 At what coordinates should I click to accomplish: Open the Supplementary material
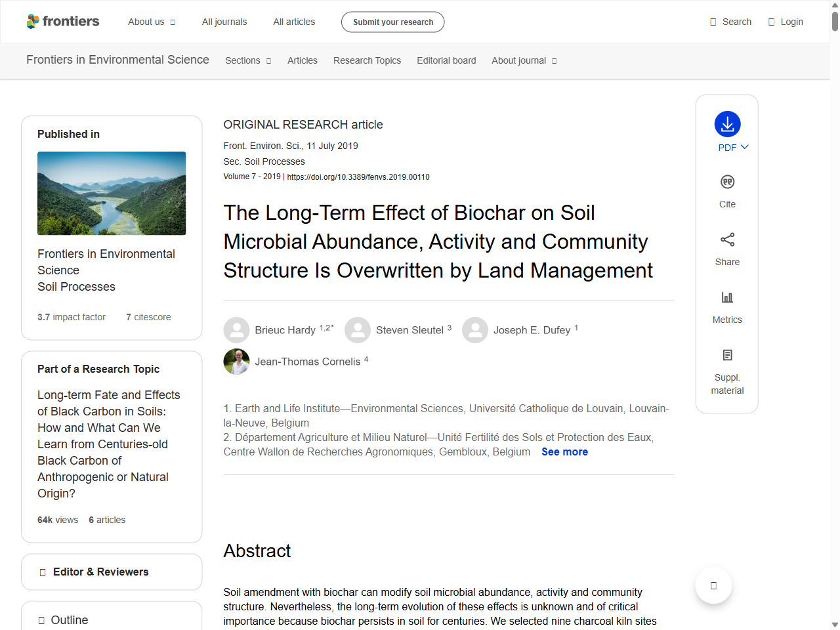click(726, 371)
